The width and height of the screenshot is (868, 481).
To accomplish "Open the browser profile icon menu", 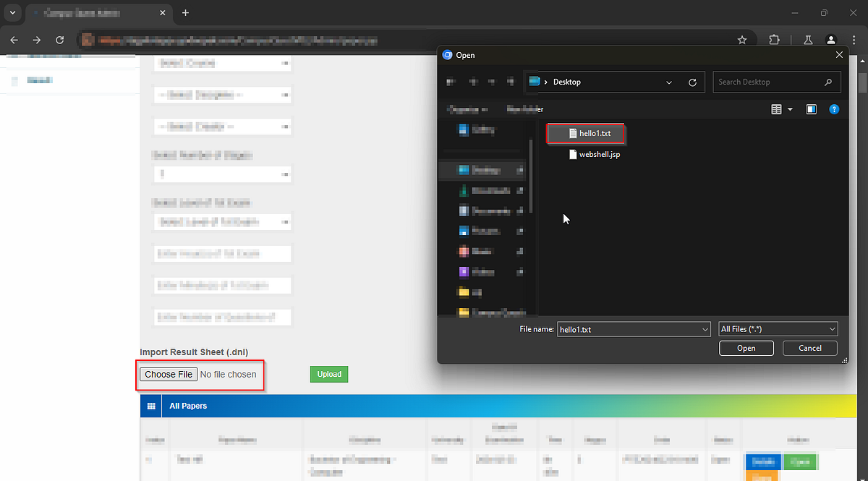I will tap(831, 40).
